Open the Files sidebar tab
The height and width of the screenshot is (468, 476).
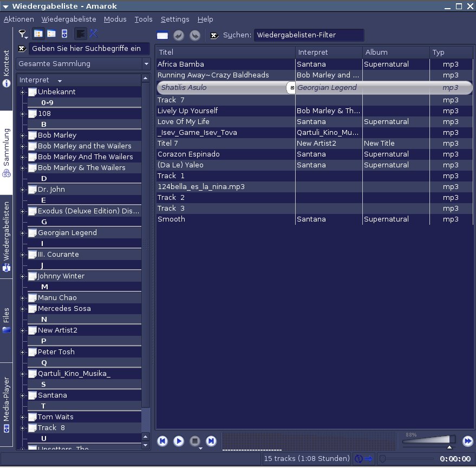pyautogui.click(x=6, y=320)
